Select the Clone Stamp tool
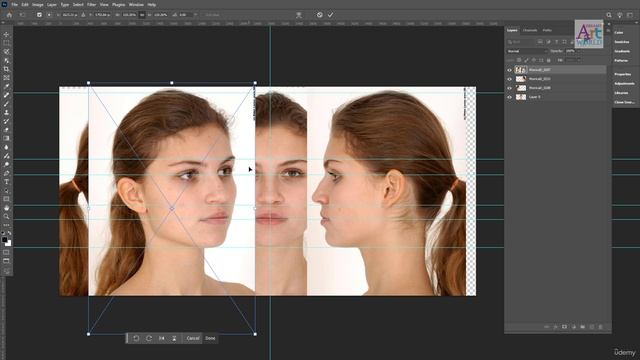 click(x=6, y=112)
